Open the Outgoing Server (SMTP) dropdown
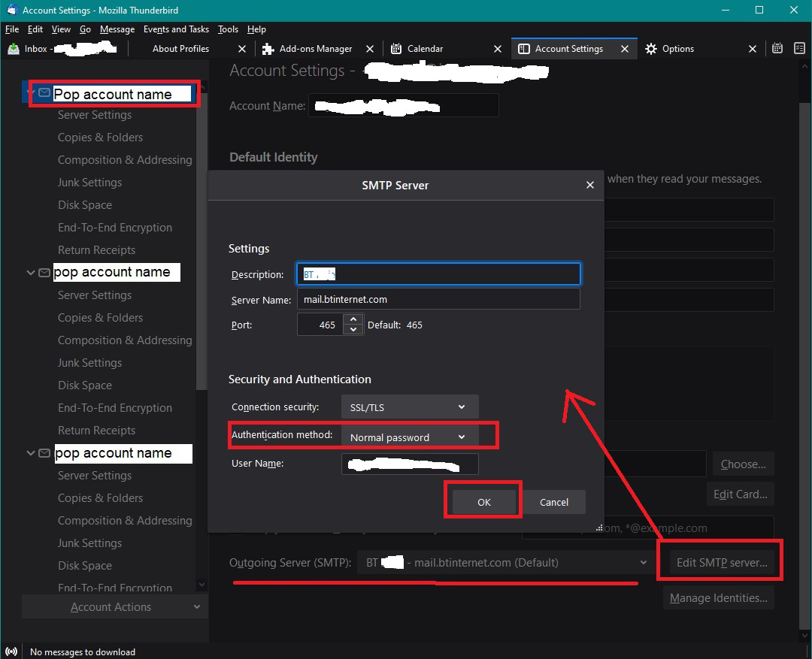The image size is (812, 659). (505, 562)
